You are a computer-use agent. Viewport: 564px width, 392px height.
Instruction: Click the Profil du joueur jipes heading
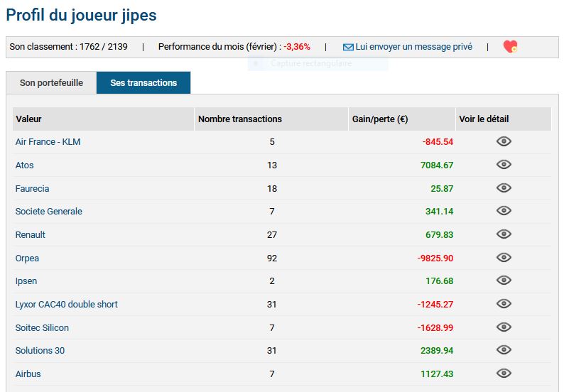coord(81,16)
